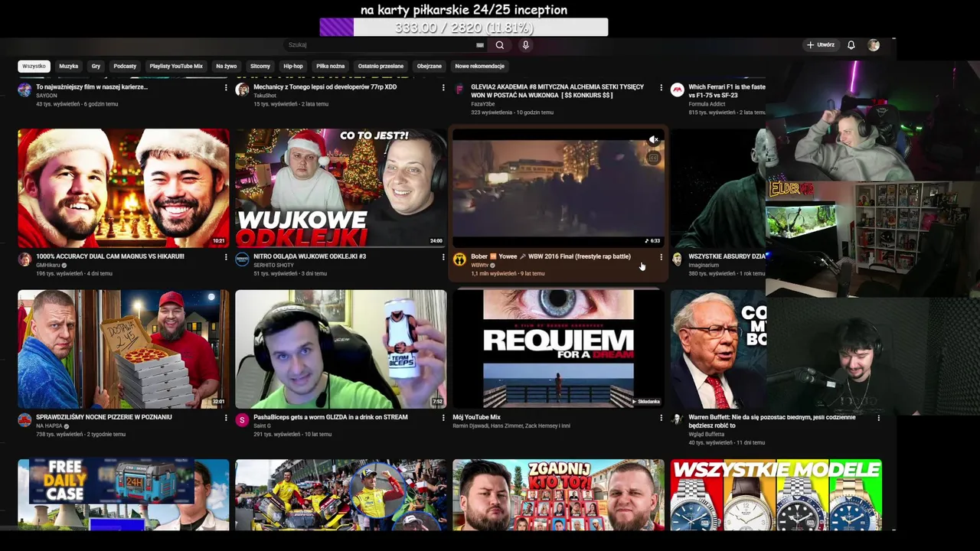The image size is (980, 551).
Task: Select the Wszystko filter chip
Action: (34, 67)
